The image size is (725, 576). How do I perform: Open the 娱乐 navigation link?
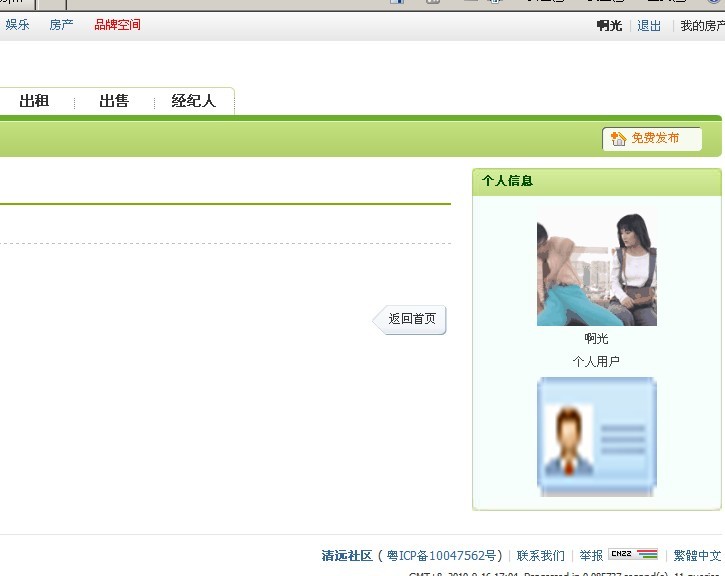[x=18, y=25]
